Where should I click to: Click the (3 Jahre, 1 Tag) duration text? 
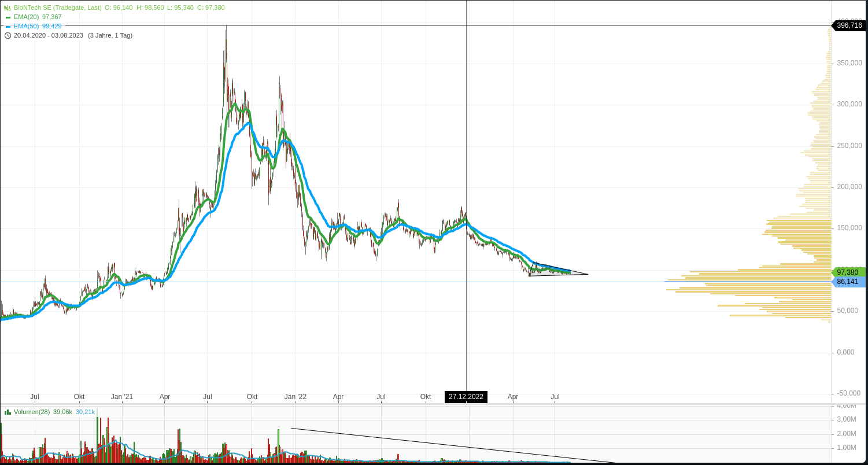(x=110, y=35)
